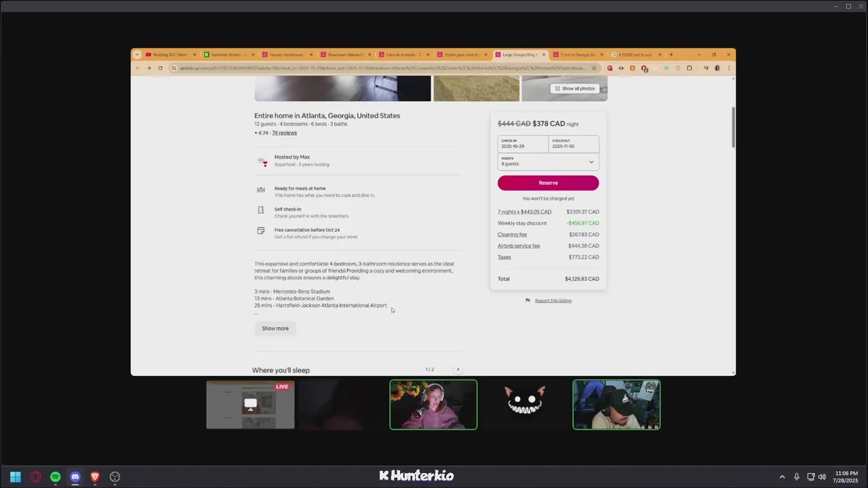Open the 7 nights x $443.05 CAD breakdown
The height and width of the screenshot is (488, 868).
click(524, 212)
